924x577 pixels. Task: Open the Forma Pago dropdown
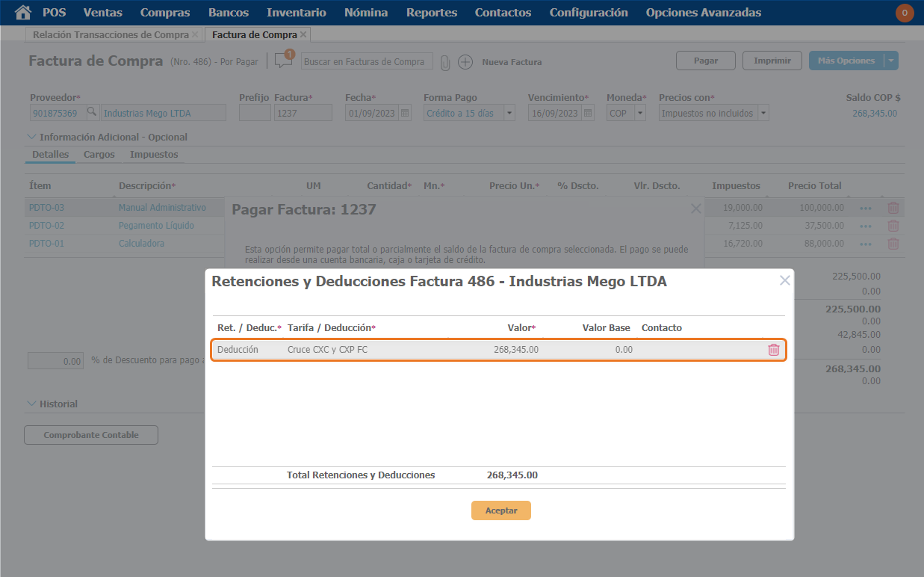pyautogui.click(x=509, y=114)
